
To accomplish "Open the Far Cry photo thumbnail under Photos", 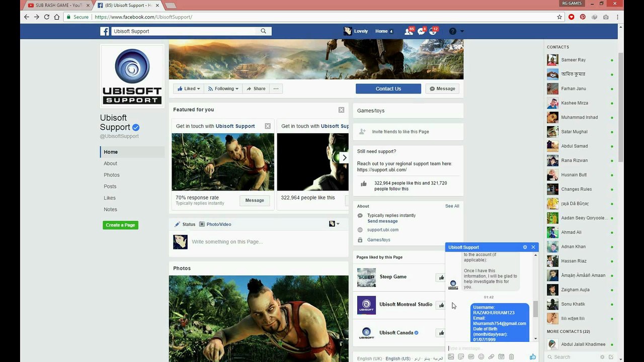I will pyautogui.click(x=259, y=319).
